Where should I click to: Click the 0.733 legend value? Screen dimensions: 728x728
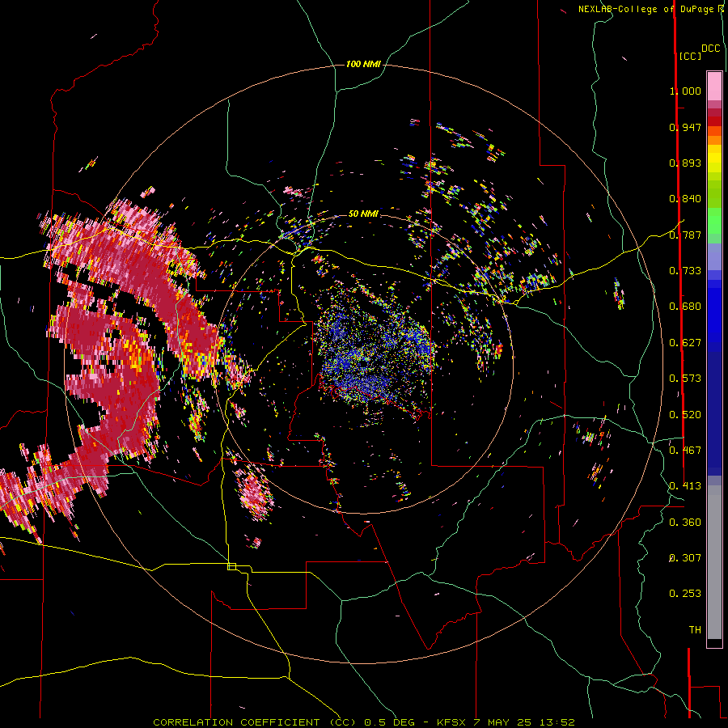point(685,271)
